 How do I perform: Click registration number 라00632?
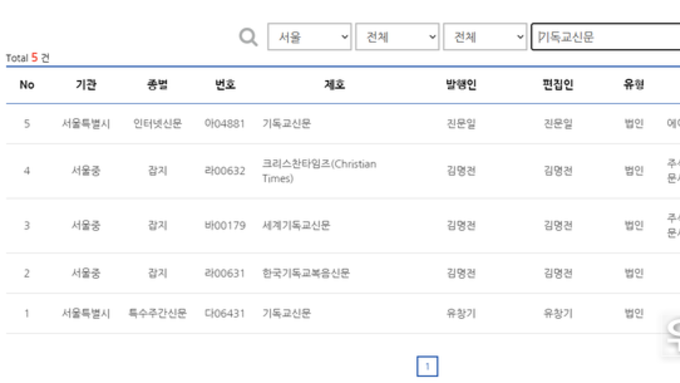[225, 171]
